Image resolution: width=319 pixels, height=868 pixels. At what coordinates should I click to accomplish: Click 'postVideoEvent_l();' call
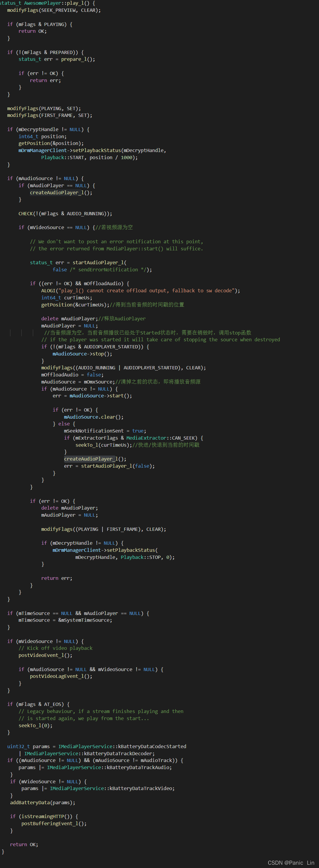click(45, 655)
